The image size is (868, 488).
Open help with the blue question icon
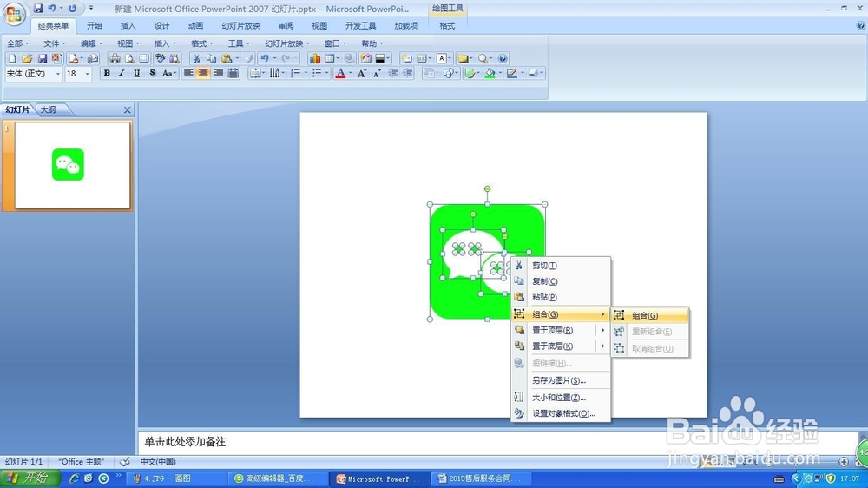click(x=503, y=58)
